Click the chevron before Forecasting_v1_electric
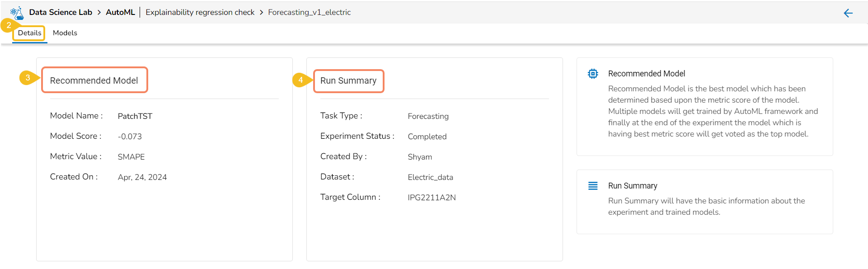The image size is (868, 269). (261, 13)
